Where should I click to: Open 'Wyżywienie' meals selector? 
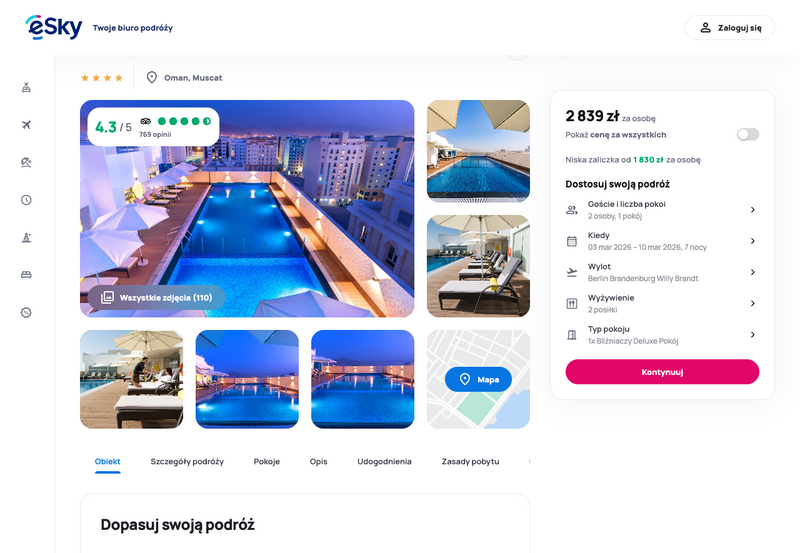pos(662,304)
